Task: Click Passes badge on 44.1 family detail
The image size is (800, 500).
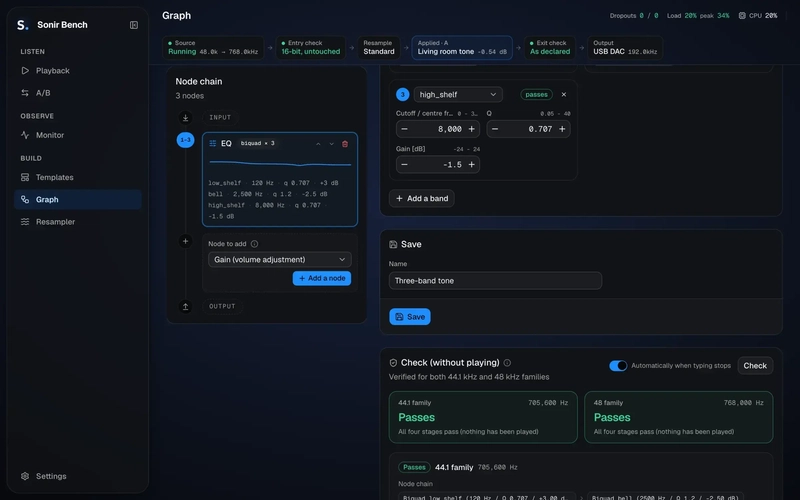Action: tap(414, 467)
